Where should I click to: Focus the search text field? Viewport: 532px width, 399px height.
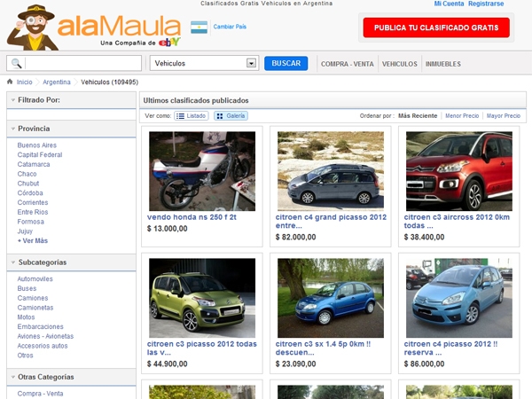tap(83, 63)
